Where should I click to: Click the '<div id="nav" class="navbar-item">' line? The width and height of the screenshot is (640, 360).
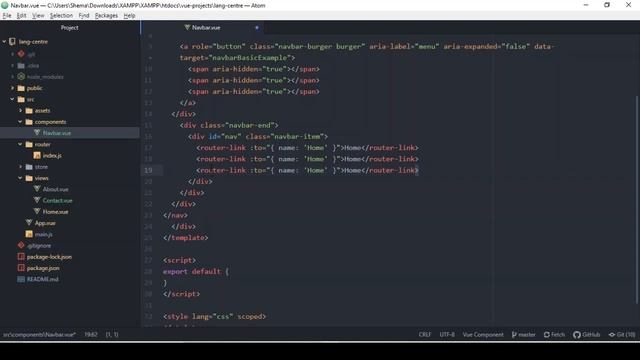[258, 136]
